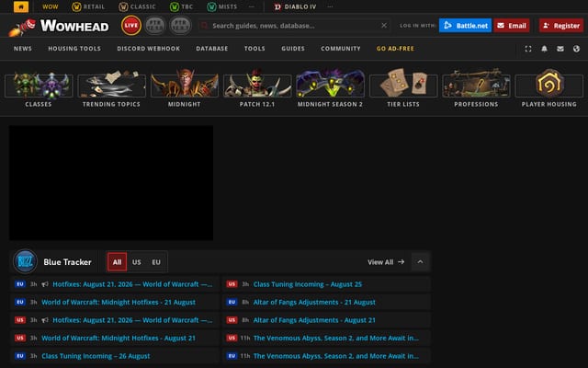Image resolution: width=588 pixels, height=368 pixels.
Task: Open the Discord Webhook menu item
Action: pyautogui.click(x=148, y=49)
